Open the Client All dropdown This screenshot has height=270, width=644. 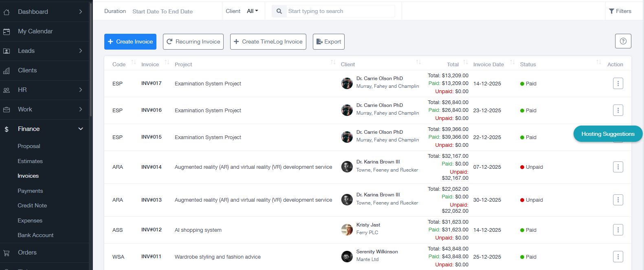(252, 11)
